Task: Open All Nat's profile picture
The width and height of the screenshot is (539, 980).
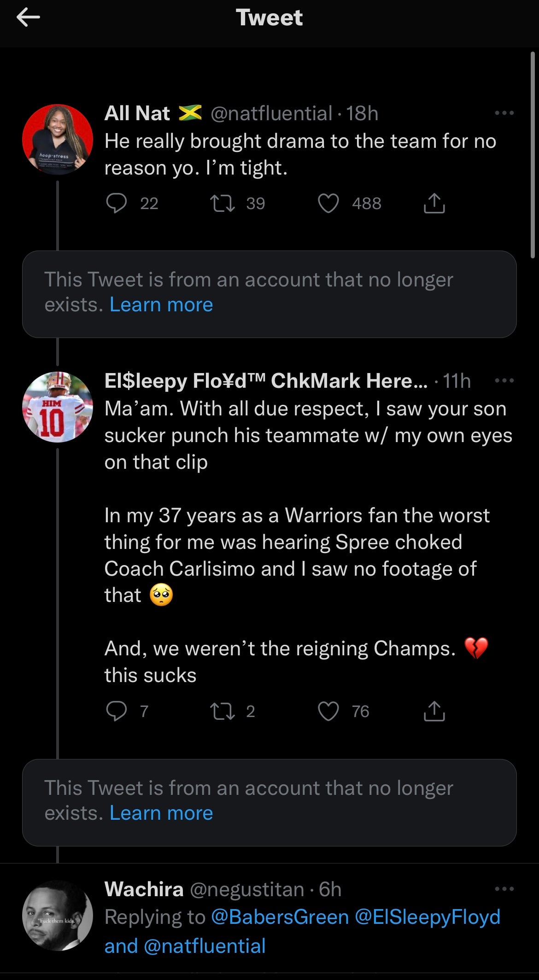Action: tap(58, 140)
